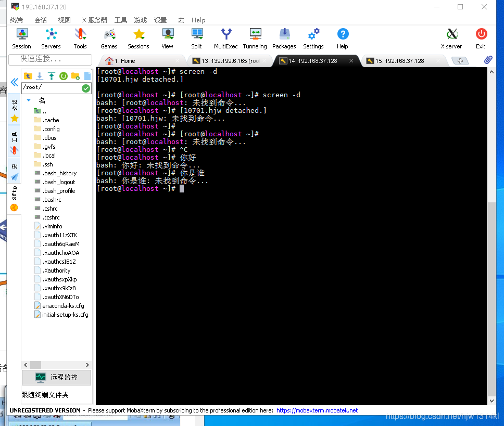This screenshot has width=504, height=426.
Task: Select the .config folder
Action: (x=51, y=129)
